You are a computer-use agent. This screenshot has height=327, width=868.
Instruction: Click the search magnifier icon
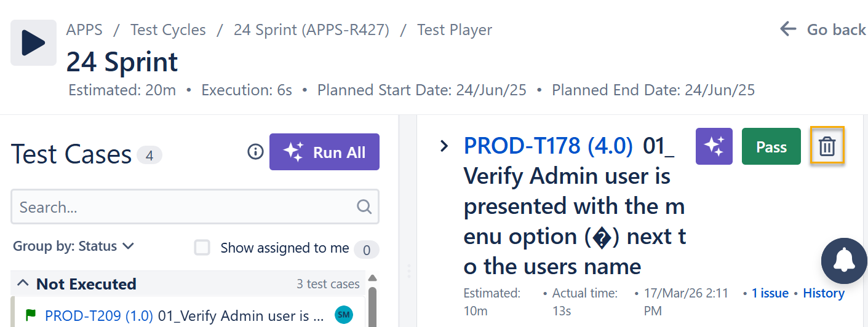click(364, 207)
